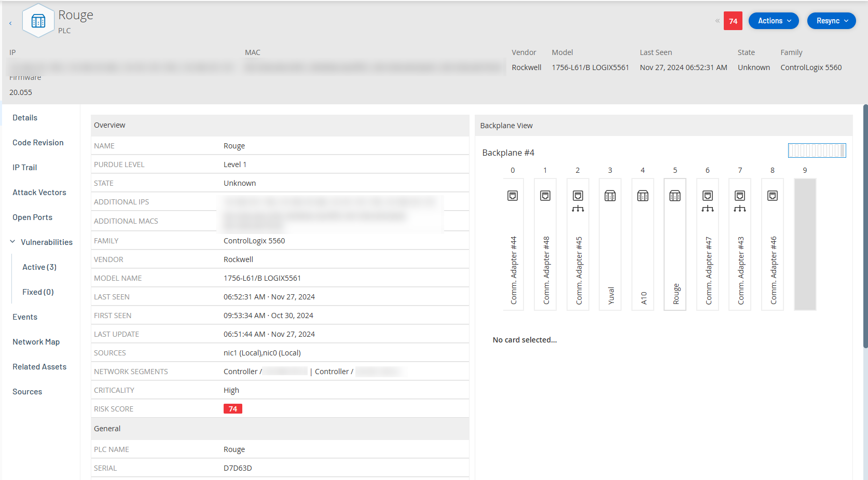Select Comm. Adapter #43 card in slot 7
Screen dimensions: 868x480
740,244
